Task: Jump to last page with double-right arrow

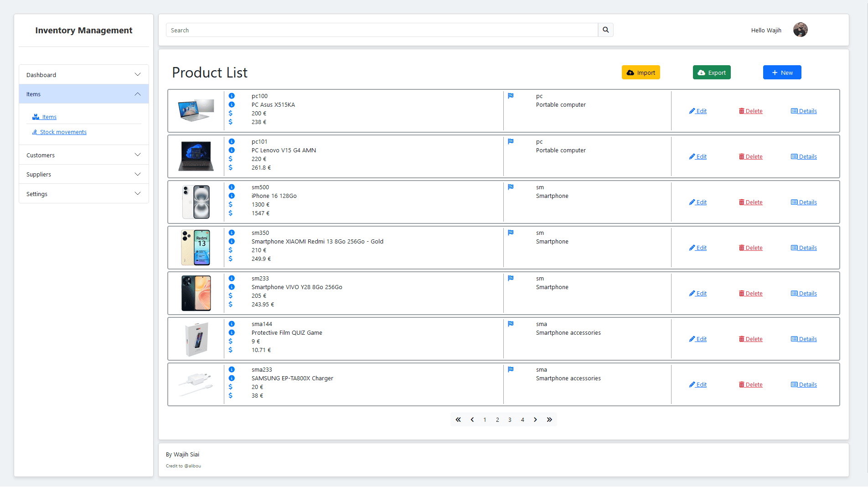Action: point(549,420)
